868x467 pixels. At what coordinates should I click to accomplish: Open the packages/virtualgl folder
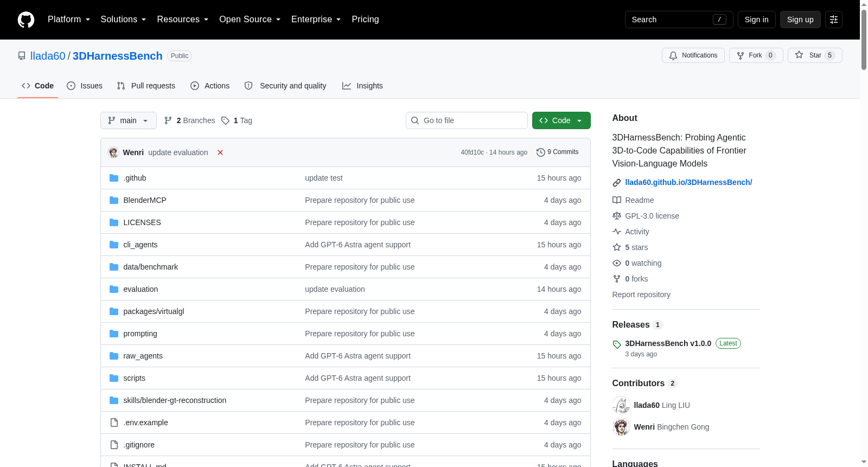(x=154, y=311)
